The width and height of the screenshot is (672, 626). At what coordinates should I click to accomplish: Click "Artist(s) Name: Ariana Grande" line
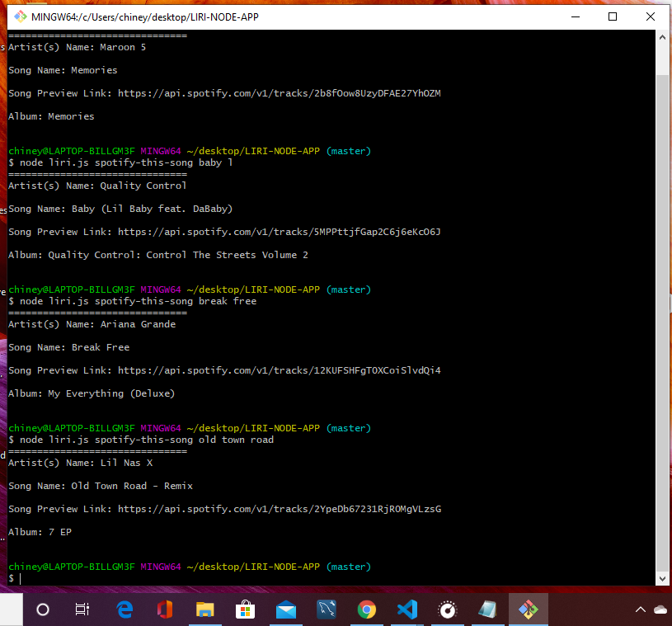click(92, 324)
